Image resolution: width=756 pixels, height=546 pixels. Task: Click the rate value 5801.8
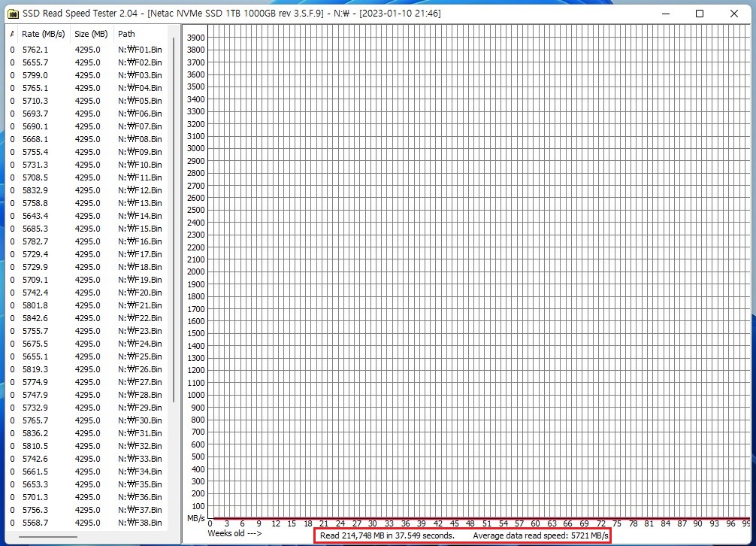pos(35,305)
